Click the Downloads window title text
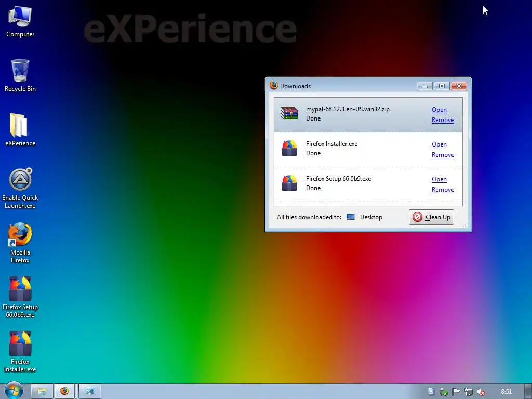The width and height of the screenshot is (532, 399). 295,86
